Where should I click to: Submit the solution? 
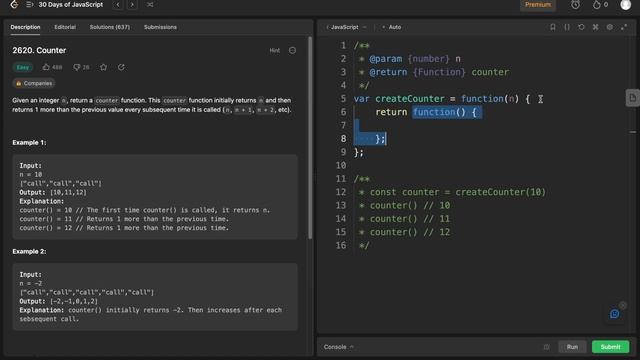[x=610, y=347]
